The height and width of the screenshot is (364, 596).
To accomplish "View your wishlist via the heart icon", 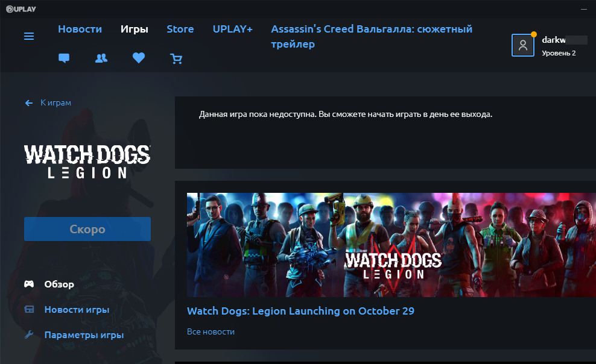I will pos(139,58).
